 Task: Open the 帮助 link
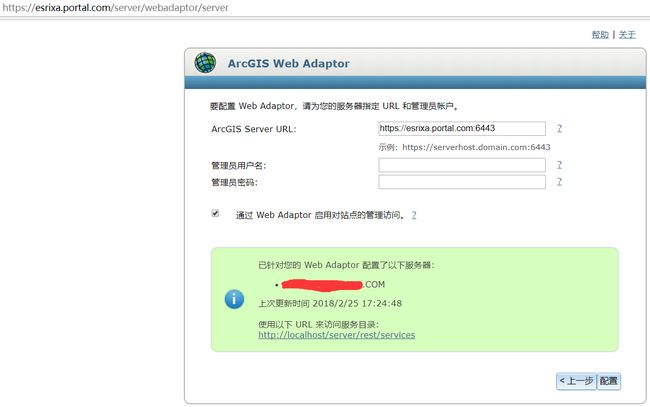click(x=600, y=35)
